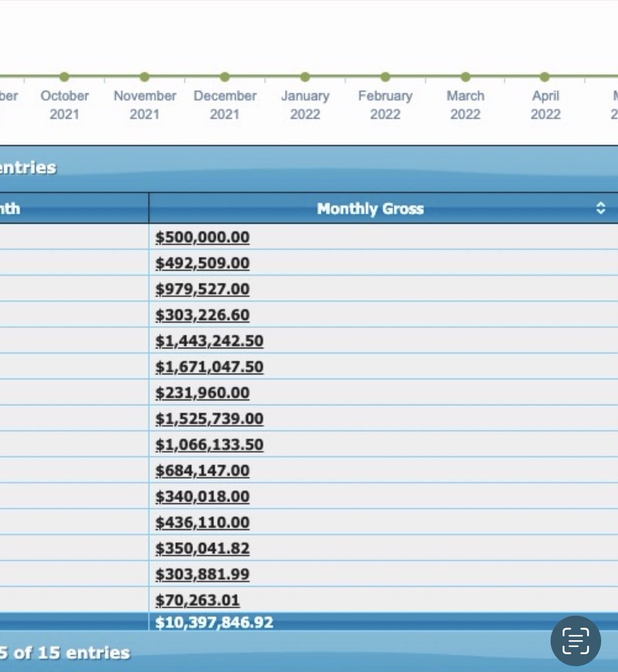Select the December 2021 chart point
618x672 pixels.
[224, 76]
